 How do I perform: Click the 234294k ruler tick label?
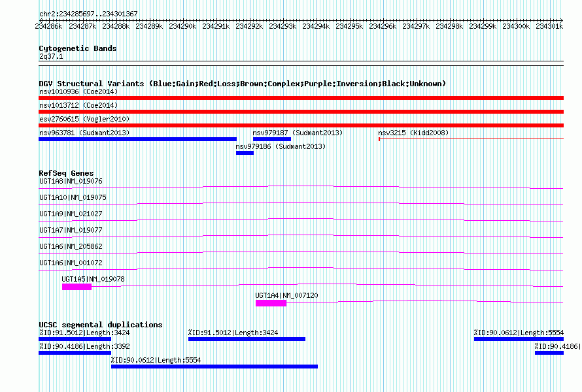coord(316,26)
